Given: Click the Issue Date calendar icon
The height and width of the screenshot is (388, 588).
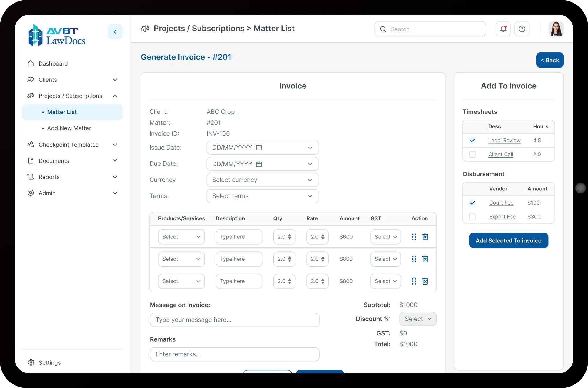Looking at the screenshot, I should pyautogui.click(x=259, y=148).
